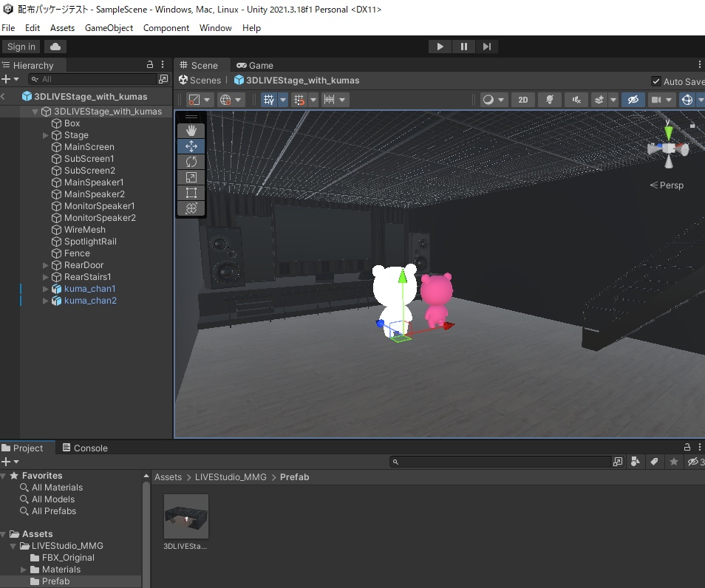Click the favorites star icon in Project toolbar
The image size is (705, 588).
[x=673, y=462]
